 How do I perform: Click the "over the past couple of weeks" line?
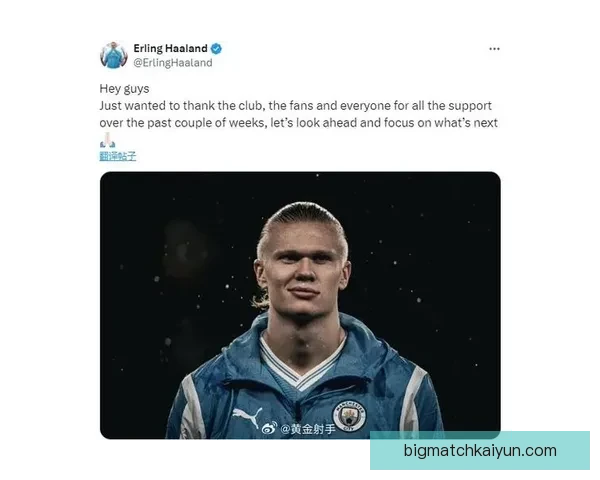pyautogui.click(x=298, y=123)
